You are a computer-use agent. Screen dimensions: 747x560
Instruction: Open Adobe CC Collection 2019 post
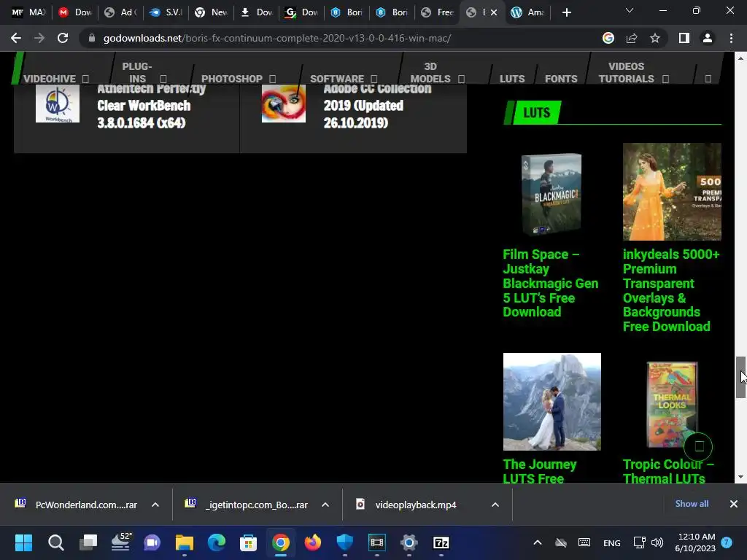click(377, 106)
